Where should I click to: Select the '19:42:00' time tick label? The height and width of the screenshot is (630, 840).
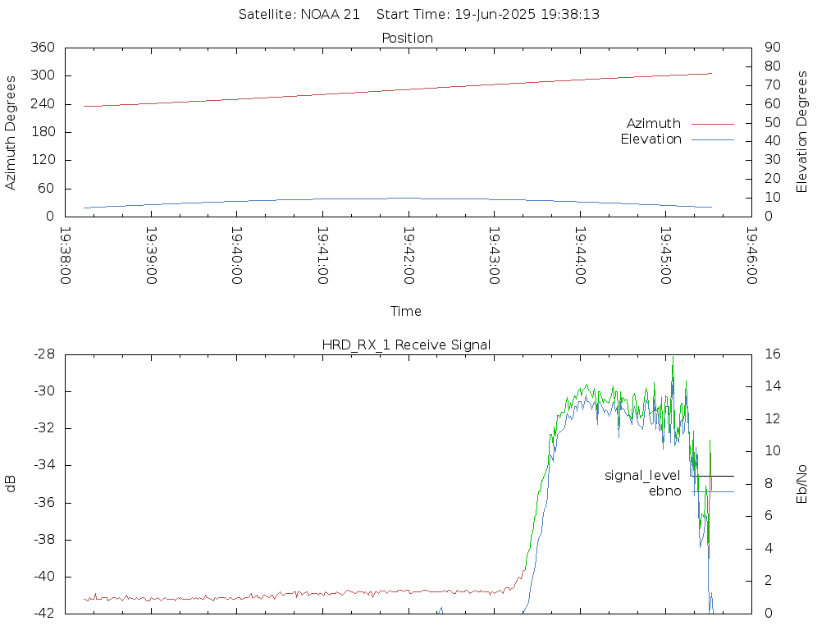[409, 256]
